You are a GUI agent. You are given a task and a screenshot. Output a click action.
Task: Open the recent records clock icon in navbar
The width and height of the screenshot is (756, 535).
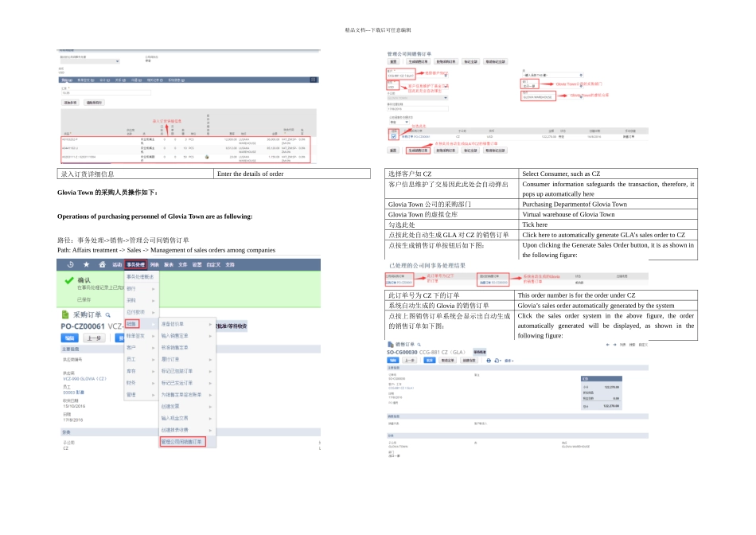70,264
